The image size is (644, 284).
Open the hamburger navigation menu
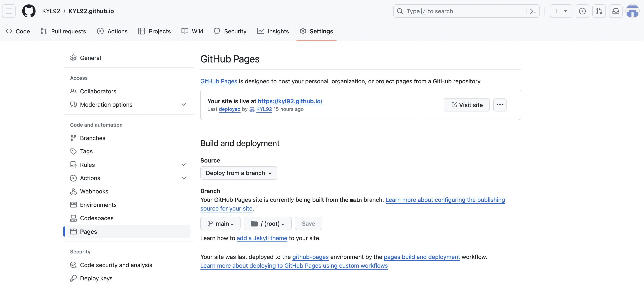click(9, 11)
